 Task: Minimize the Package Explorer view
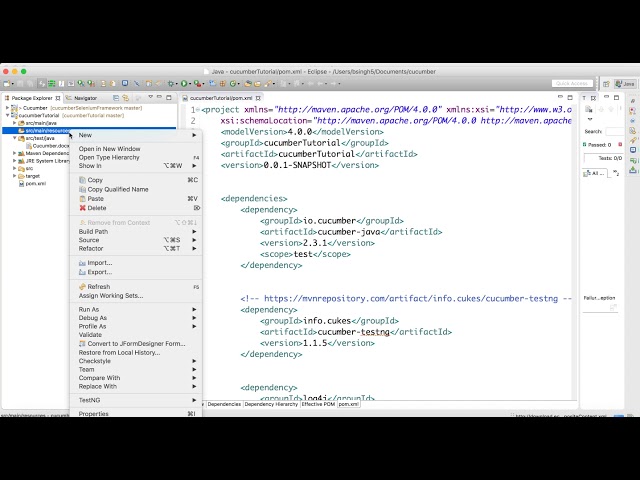160,97
